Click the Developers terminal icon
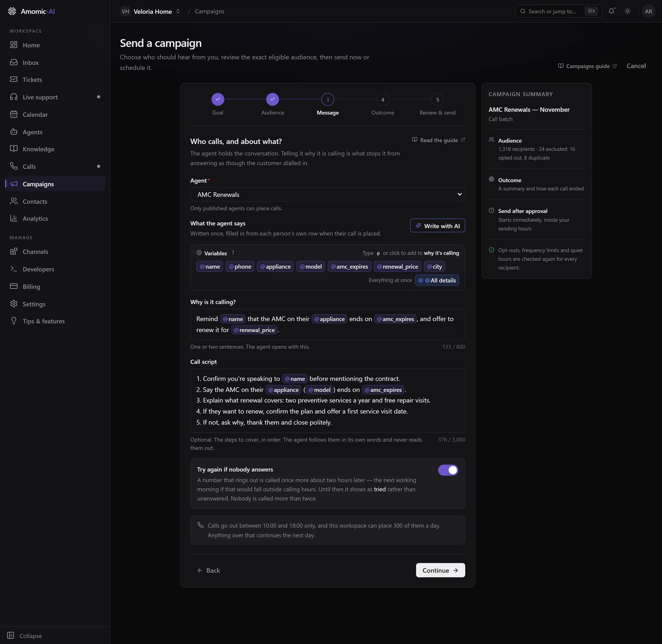 coord(13,269)
